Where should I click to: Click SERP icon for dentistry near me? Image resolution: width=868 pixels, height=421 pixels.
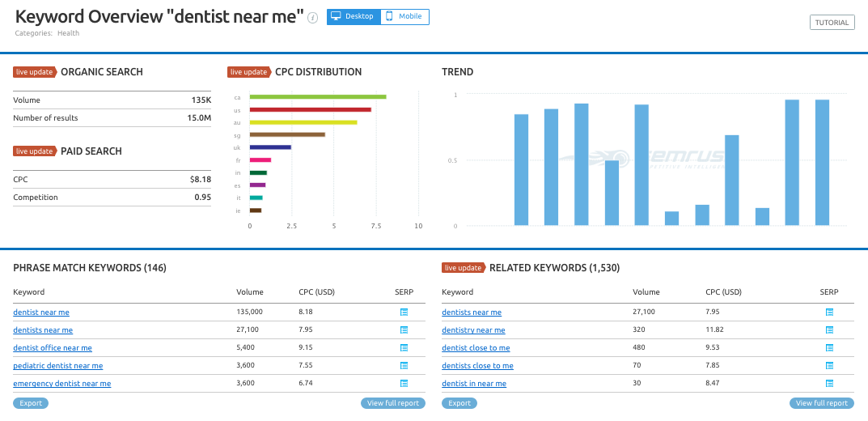[x=829, y=330]
